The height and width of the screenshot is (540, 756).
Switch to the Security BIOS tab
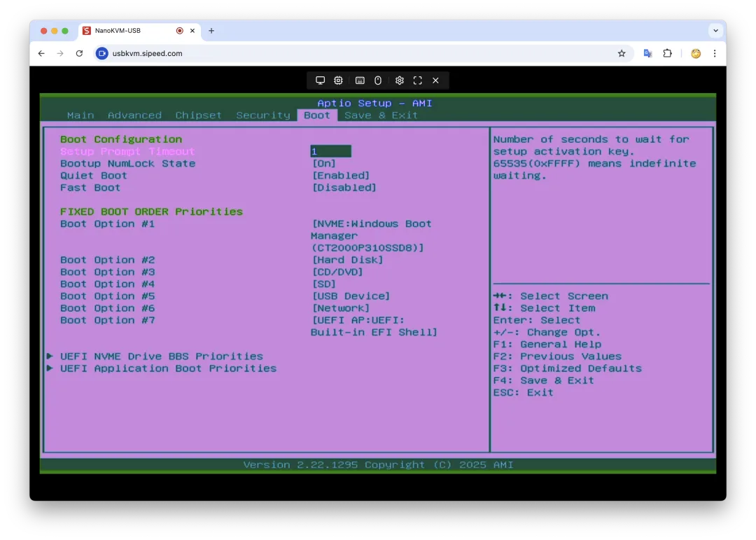263,116
